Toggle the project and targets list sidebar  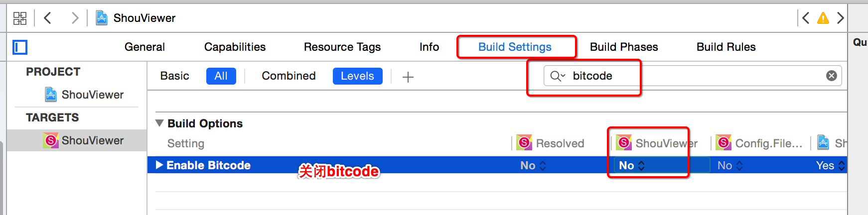(x=20, y=47)
